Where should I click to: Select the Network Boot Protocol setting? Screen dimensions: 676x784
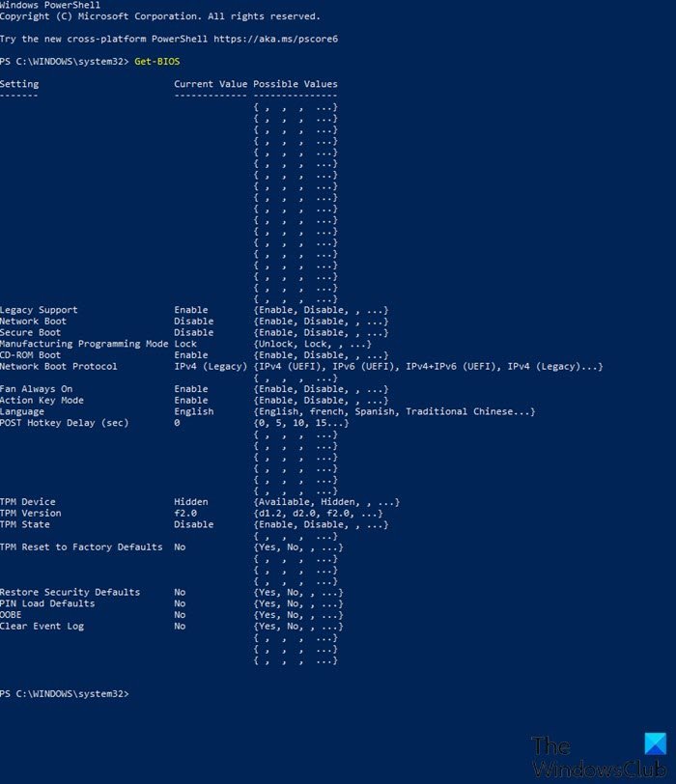59,366
